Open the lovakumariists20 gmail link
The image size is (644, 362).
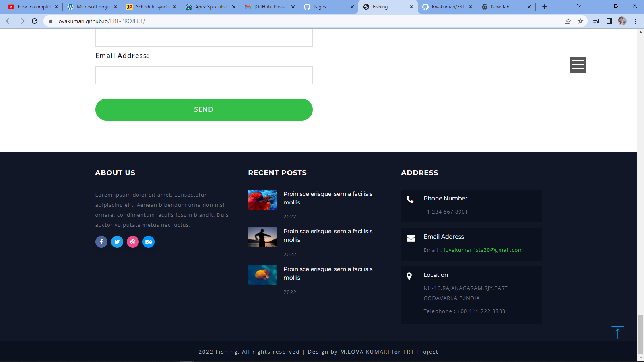tap(483, 250)
